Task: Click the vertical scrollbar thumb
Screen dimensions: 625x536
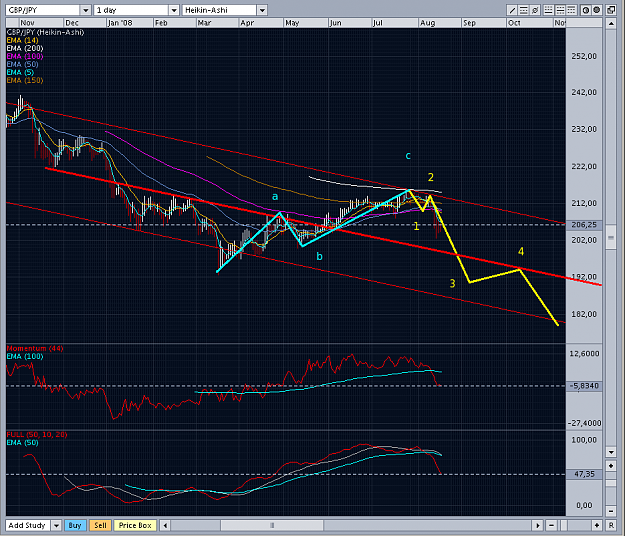Action: coord(611,238)
